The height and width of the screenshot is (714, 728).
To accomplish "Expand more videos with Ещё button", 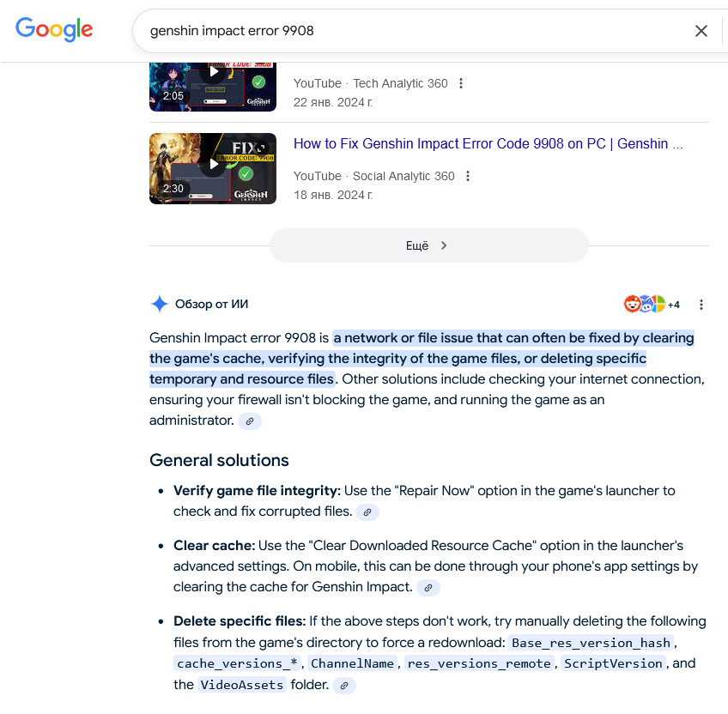I will coord(429,245).
